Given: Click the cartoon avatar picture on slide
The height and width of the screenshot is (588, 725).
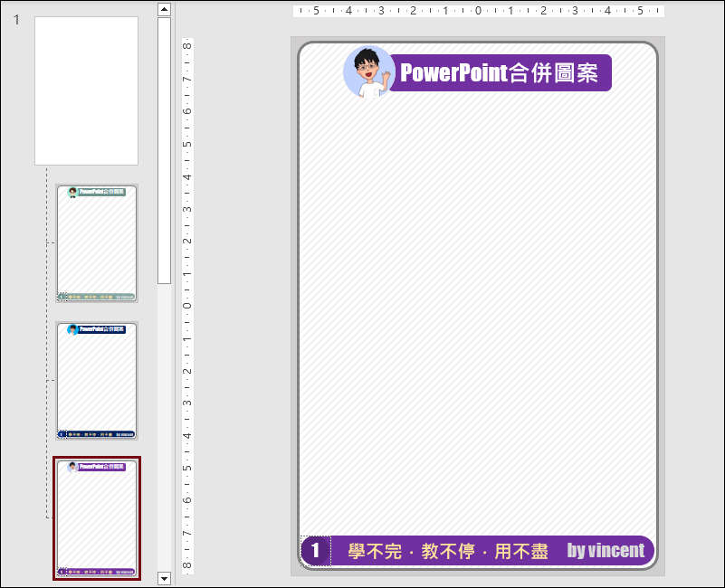Looking at the screenshot, I should pyautogui.click(x=369, y=72).
